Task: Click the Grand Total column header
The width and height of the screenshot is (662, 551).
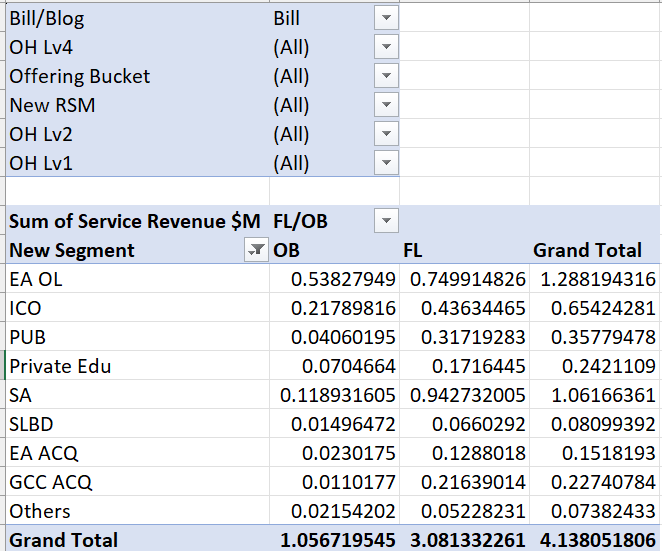Action: click(595, 251)
